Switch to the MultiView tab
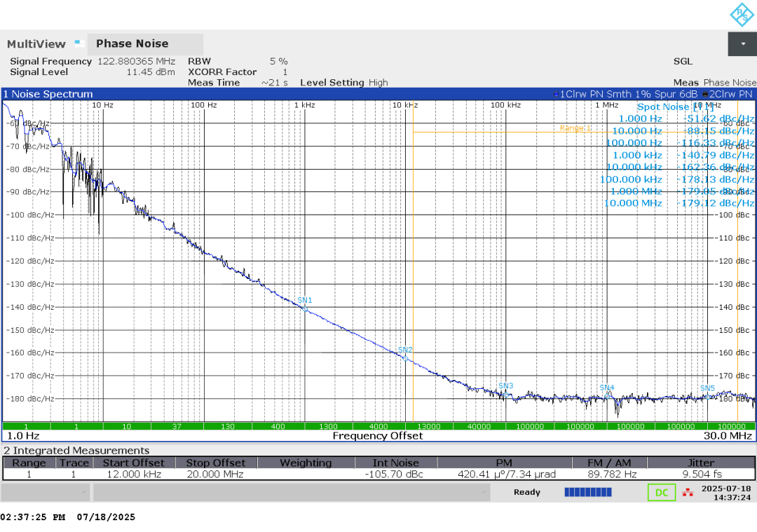Screen dimensions: 757x532 pos(36,43)
